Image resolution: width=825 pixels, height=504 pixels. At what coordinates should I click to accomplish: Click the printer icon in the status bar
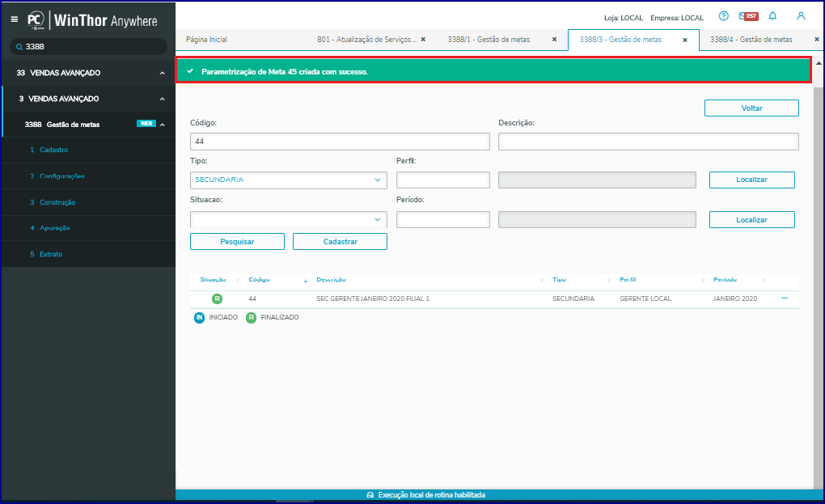tap(370, 495)
